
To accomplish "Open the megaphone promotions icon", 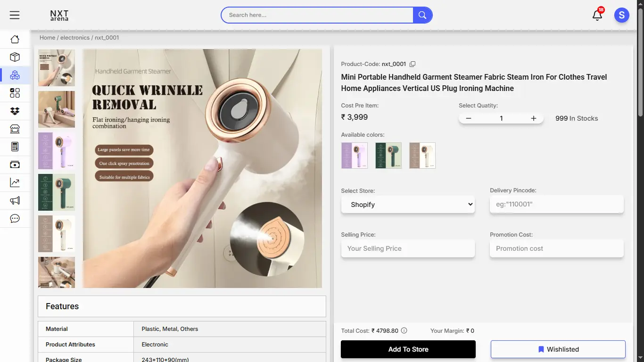I will click(x=15, y=201).
